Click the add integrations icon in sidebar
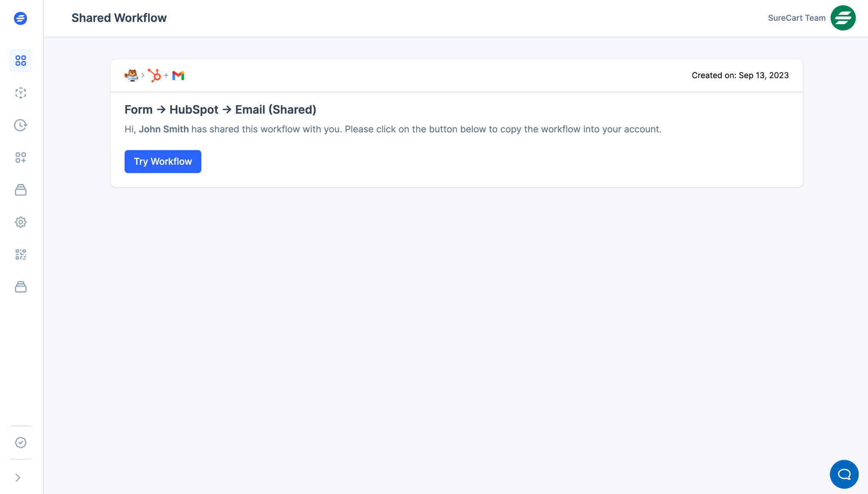The image size is (868, 494). [x=21, y=157]
